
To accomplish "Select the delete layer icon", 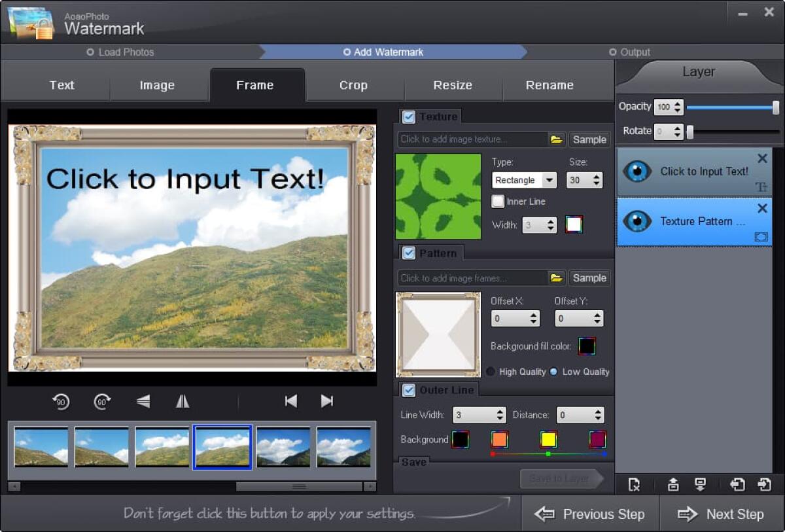I will click(x=635, y=485).
